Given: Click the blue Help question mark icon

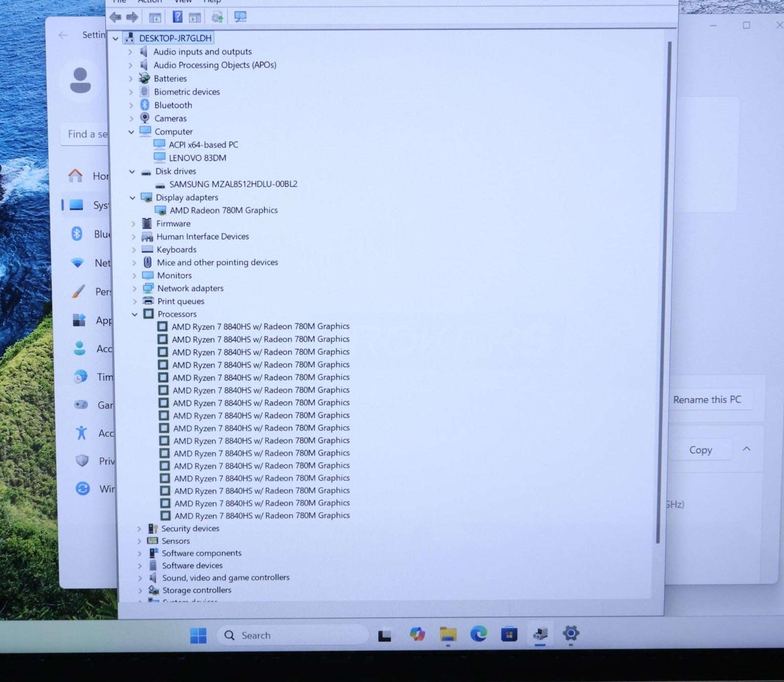Looking at the screenshot, I should [177, 18].
